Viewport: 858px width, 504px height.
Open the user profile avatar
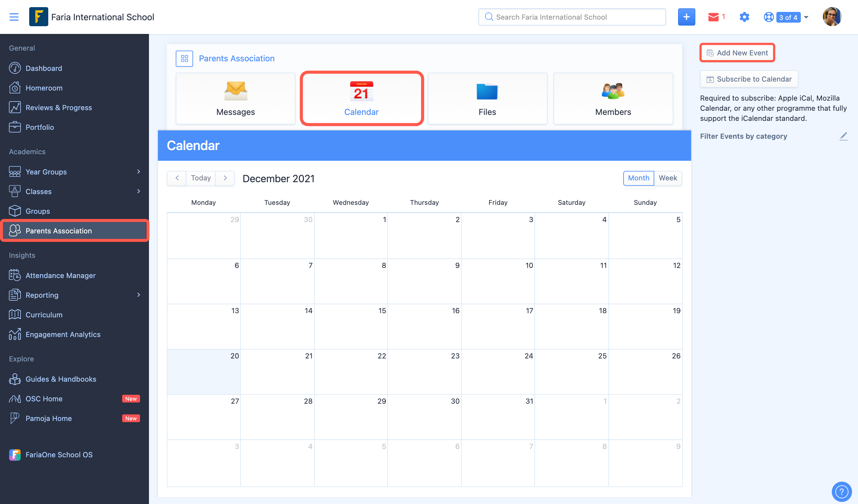(x=832, y=17)
